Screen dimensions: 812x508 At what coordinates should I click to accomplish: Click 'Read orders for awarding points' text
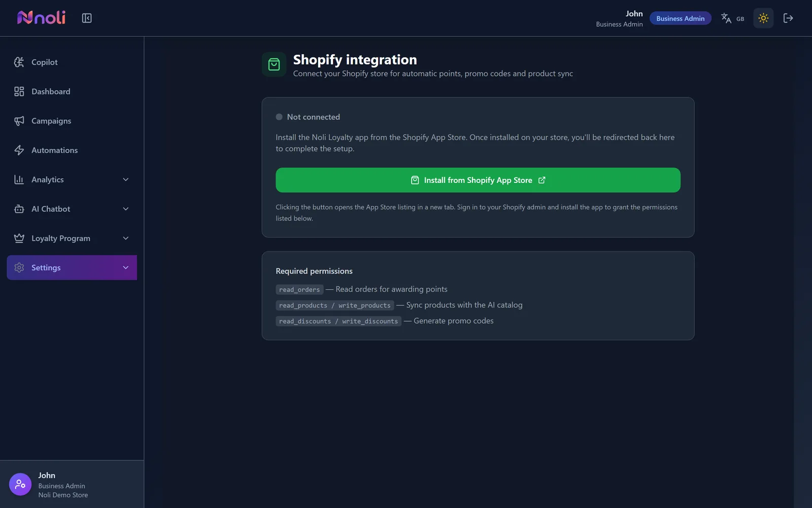coord(391,289)
